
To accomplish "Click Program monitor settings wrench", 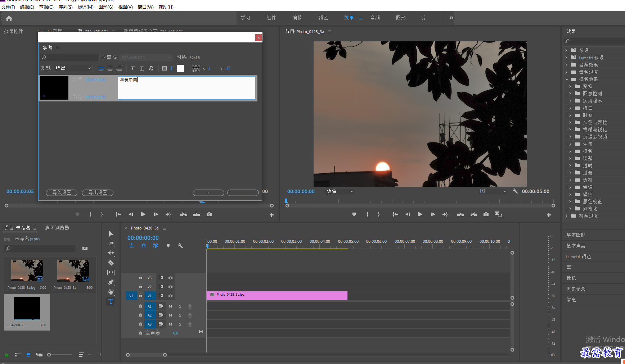I will coord(515,191).
